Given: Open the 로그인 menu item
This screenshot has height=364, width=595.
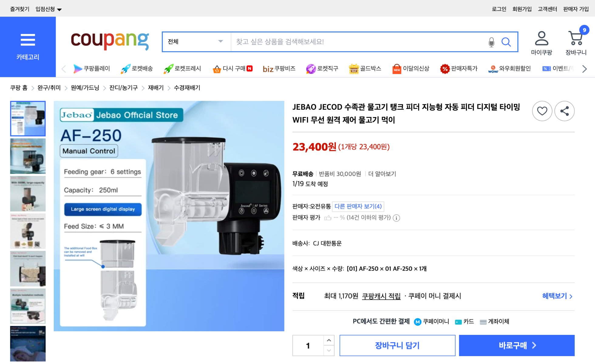Looking at the screenshot, I should click(x=499, y=9).
